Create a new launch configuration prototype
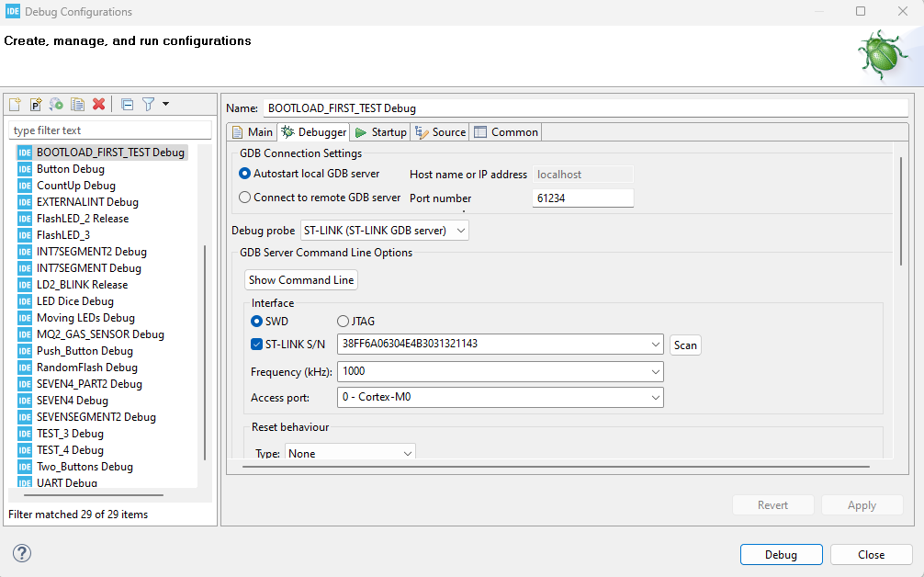Viewport: 924px width, 577px height. [x=35, y=104]
